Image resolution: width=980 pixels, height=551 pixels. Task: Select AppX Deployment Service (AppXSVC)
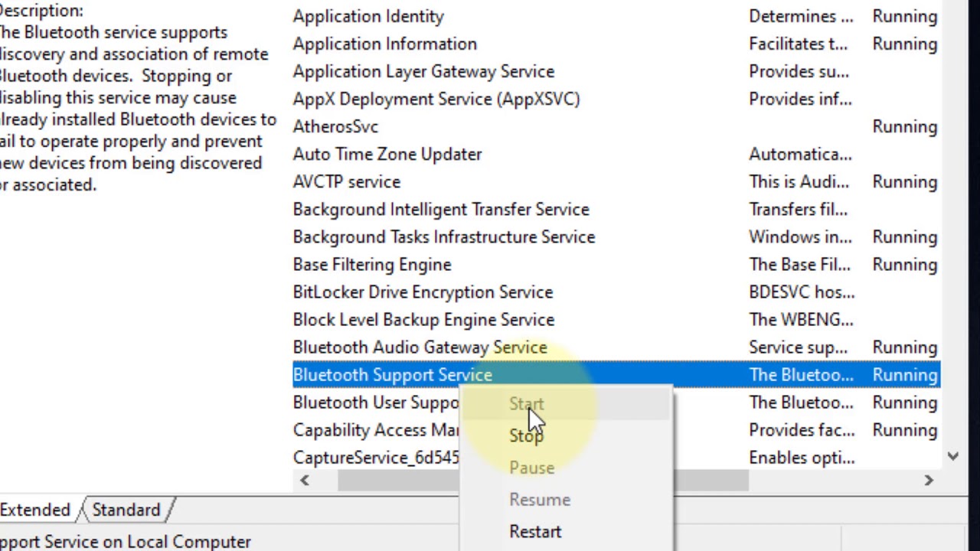coord(616,99)
